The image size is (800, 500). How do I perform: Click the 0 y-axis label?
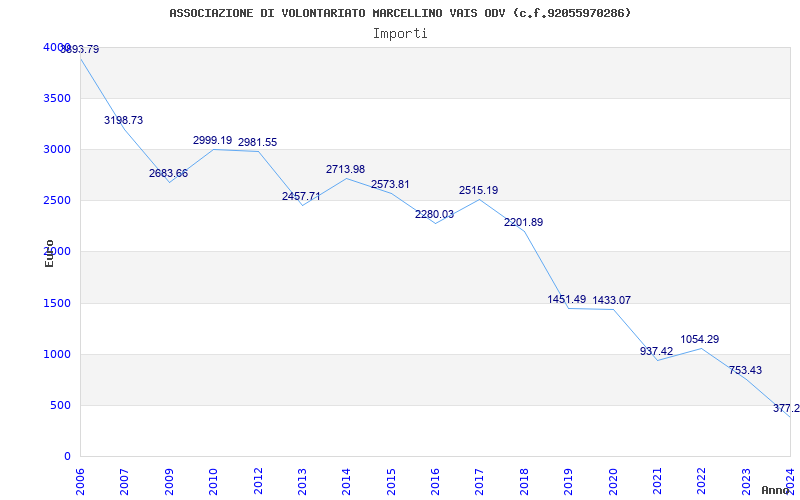(67, 456)
